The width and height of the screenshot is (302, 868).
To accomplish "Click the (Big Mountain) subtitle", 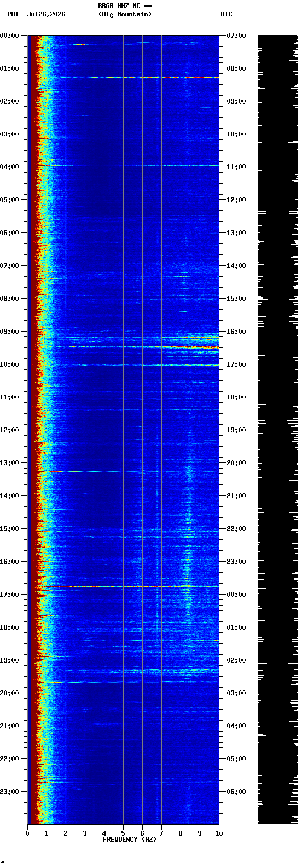I will point(125,14).
